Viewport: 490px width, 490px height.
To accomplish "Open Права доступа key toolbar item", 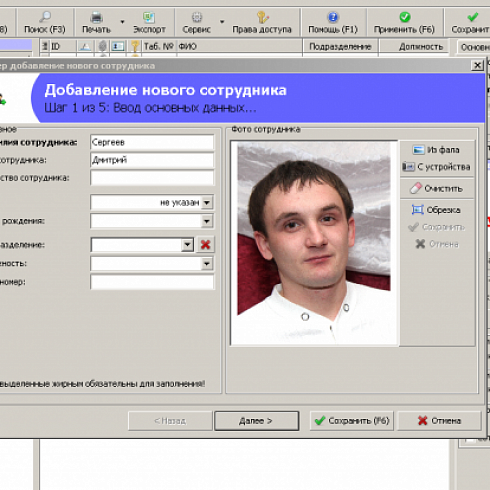I will coord(262,23).
